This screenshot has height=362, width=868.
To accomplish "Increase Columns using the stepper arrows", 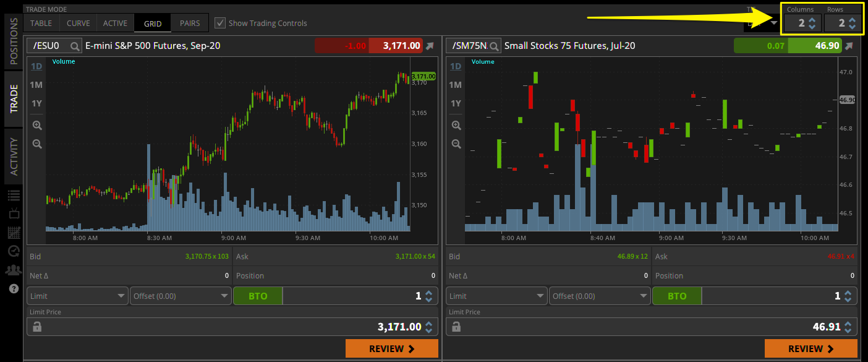I will coord(811,19).
